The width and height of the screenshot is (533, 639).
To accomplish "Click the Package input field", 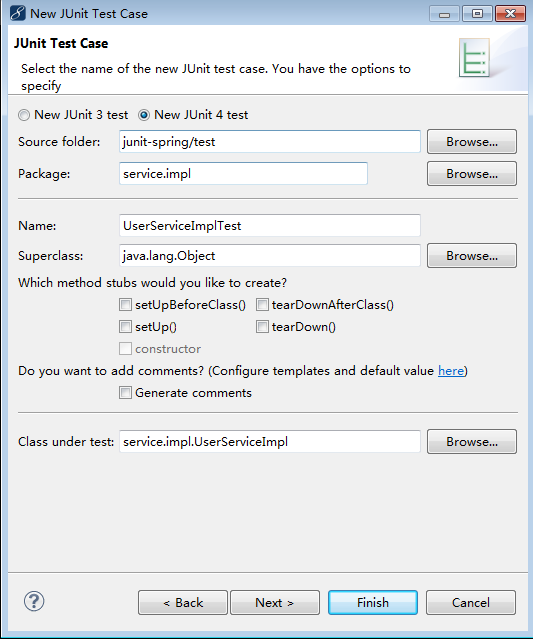I will [x=243, y=174].
